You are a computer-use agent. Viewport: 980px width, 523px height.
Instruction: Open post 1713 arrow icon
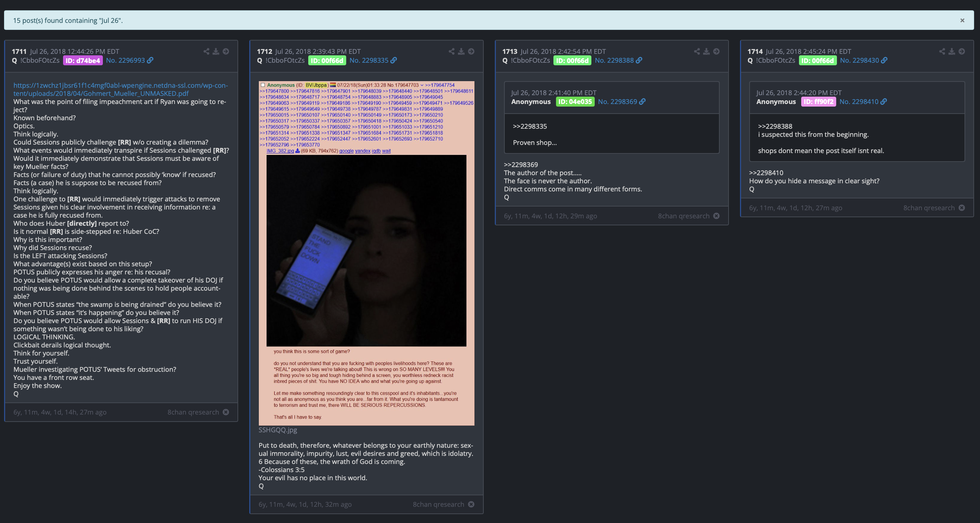point(716,51)
